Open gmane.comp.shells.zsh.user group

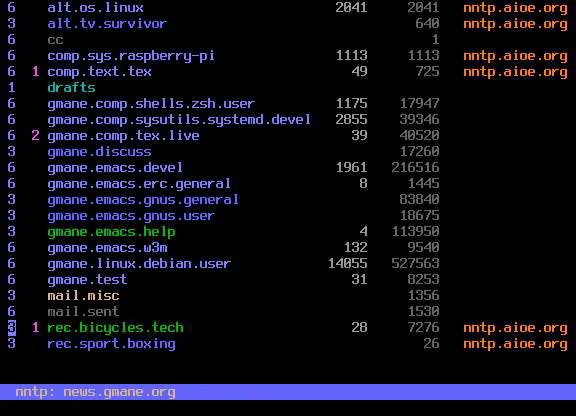[x=151, y=104]
